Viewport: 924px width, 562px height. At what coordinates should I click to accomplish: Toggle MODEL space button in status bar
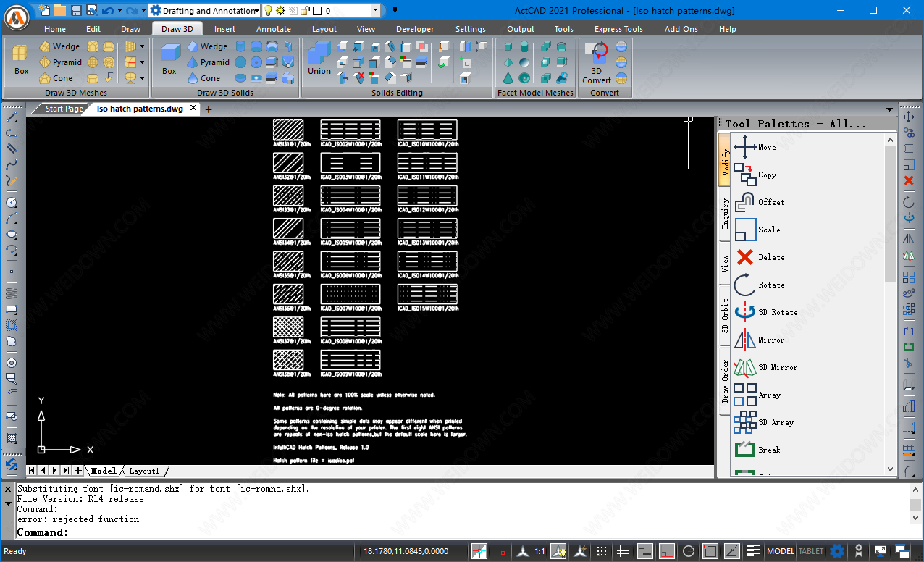[x=781, y=551]
